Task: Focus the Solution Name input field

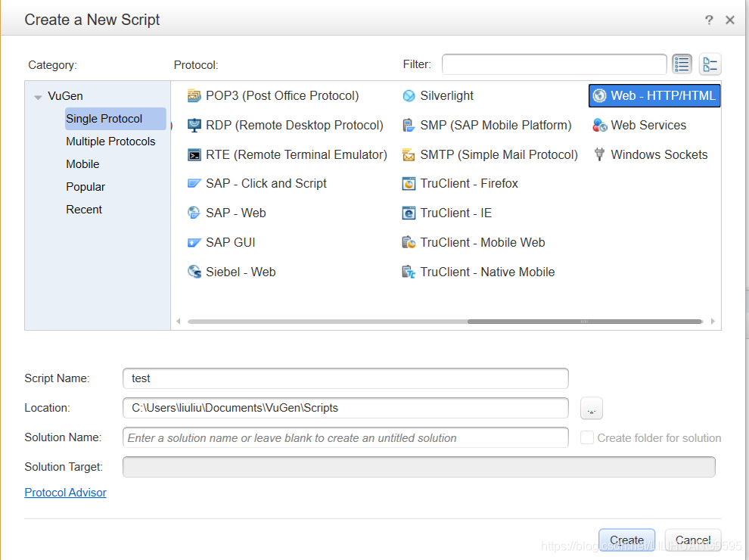Action: 345,437
